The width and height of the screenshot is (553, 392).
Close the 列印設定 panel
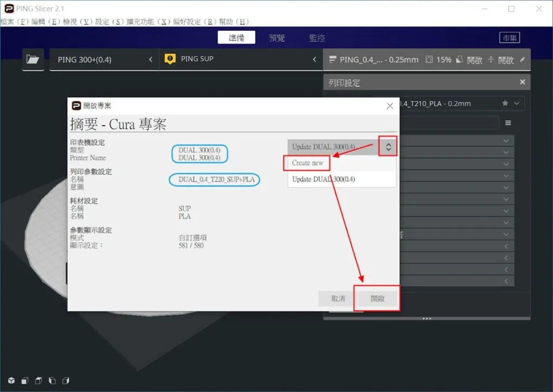point(522,82)
